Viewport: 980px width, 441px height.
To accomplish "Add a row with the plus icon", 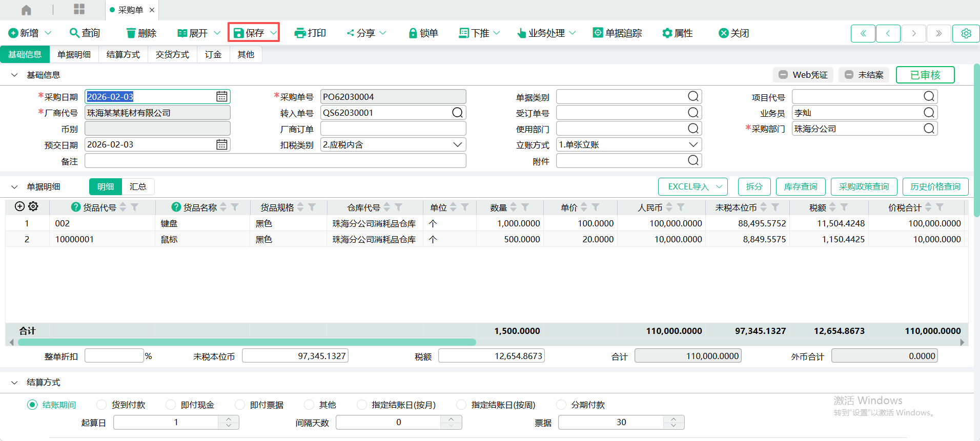I will tap(20, 206).
